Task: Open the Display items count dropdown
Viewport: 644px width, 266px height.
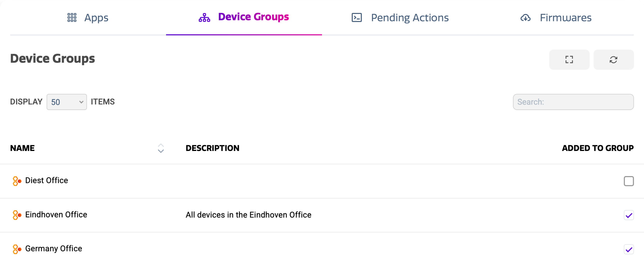Action: click(x=66, y=102)
